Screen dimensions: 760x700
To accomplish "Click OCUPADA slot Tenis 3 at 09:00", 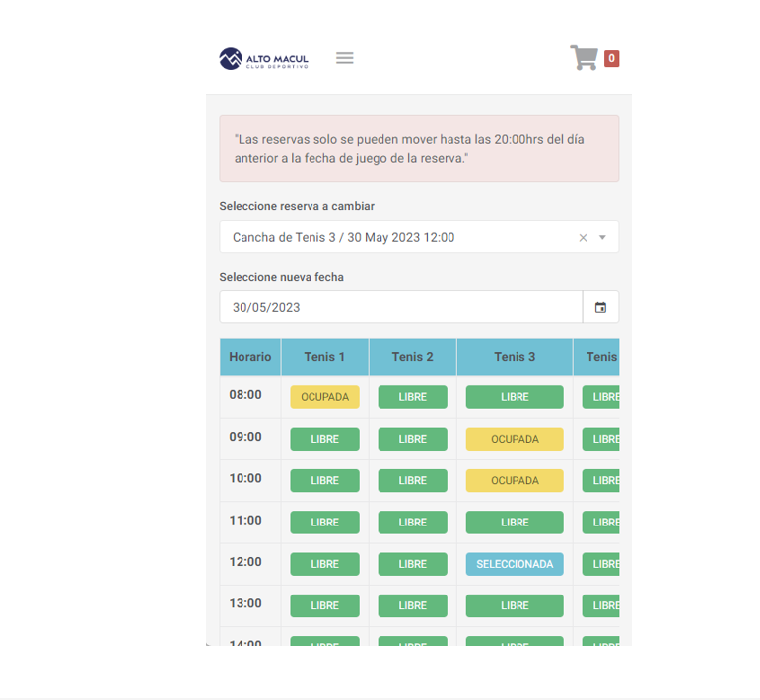I will tap(515, 439).
